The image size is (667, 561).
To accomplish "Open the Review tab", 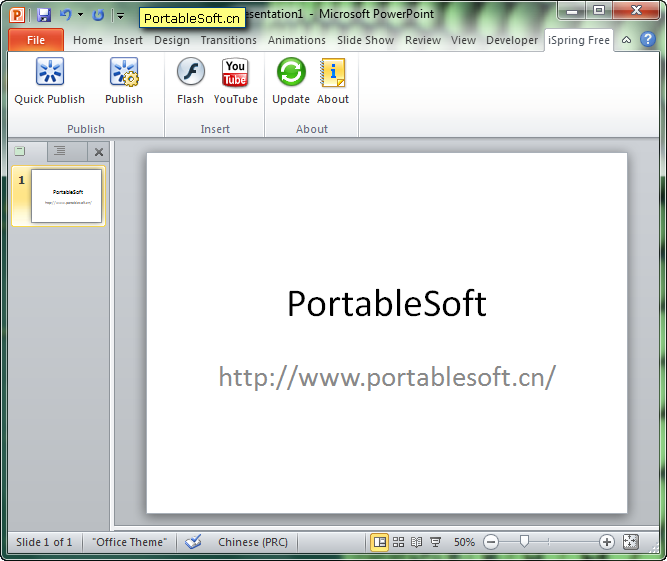I will click(423, 40).
